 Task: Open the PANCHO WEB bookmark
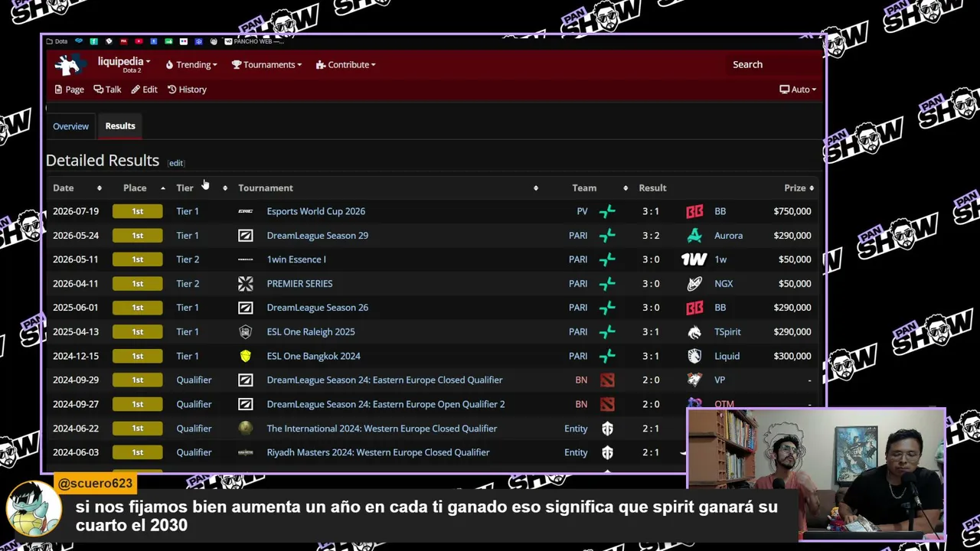point(253,41)
